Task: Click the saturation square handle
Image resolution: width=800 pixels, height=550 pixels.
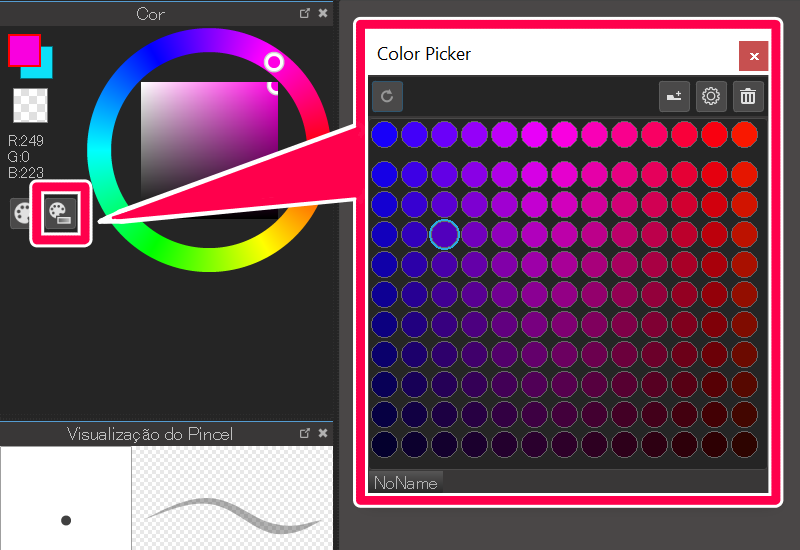Action: pos(274,87)
